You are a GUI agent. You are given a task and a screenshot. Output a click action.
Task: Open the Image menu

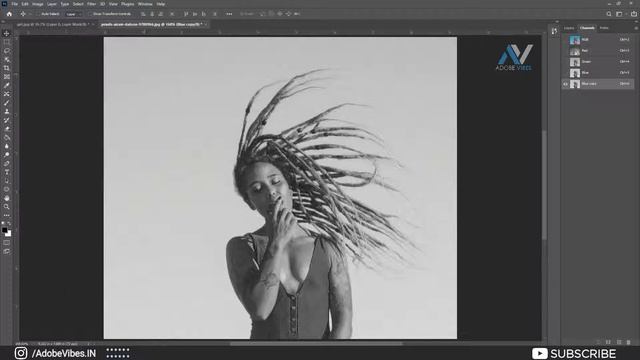pos(38,4)
